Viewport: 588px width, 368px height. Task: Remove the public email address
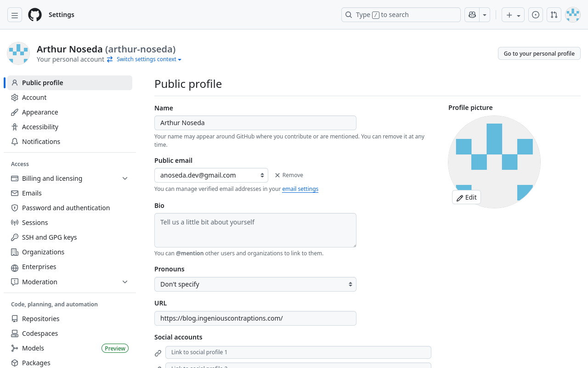[x=288, y=175]
